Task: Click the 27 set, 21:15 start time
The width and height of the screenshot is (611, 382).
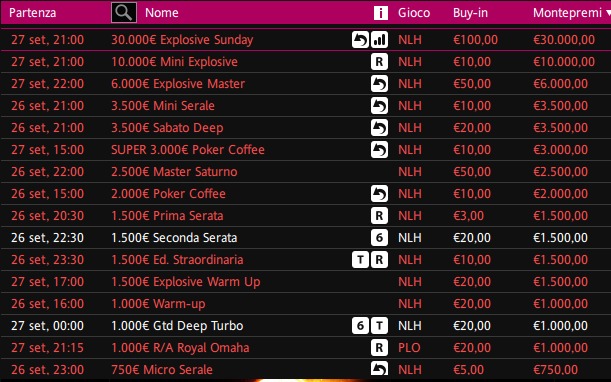Action: coord(47,348)
